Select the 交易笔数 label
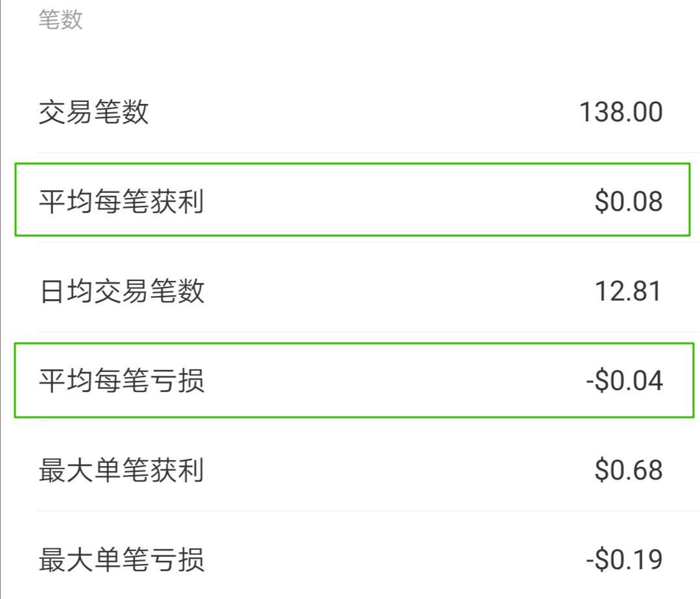Viewport: 700px width, 599px height. click(94, 112)
